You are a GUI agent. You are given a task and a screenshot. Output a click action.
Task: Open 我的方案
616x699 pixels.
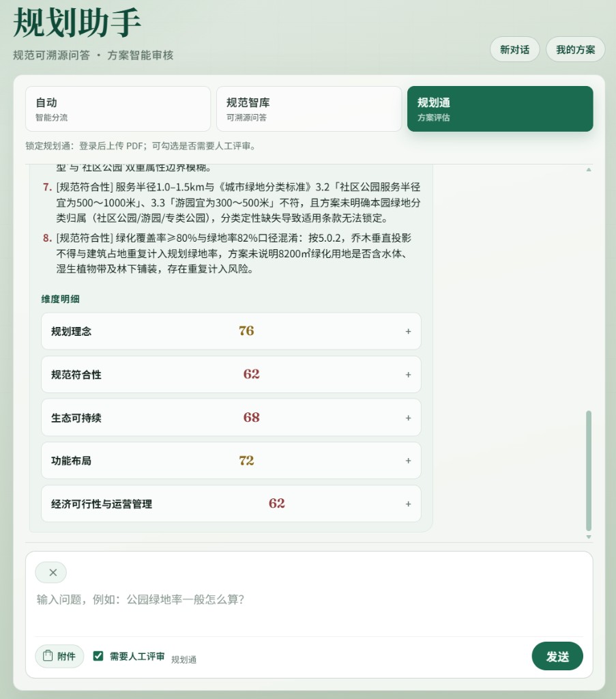(576, 49)
